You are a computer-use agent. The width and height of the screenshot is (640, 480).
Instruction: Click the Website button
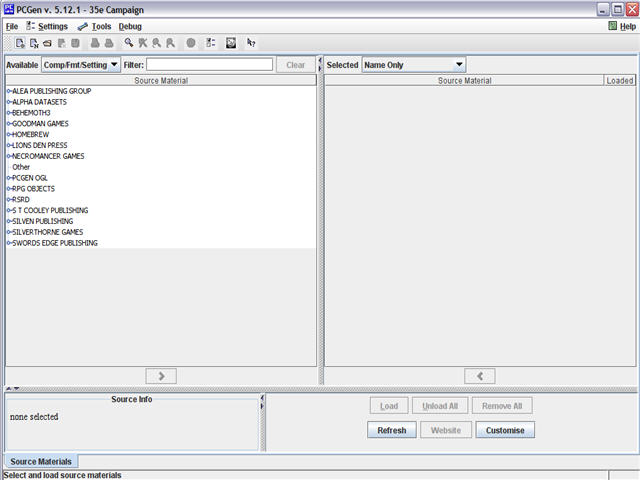click(446, 430)
